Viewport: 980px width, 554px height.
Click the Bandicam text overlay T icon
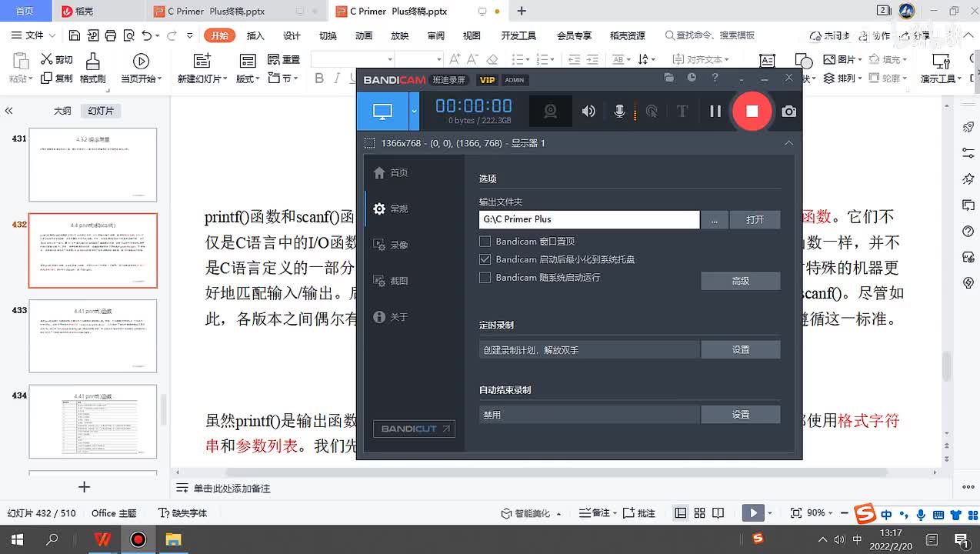coord(682,111)
